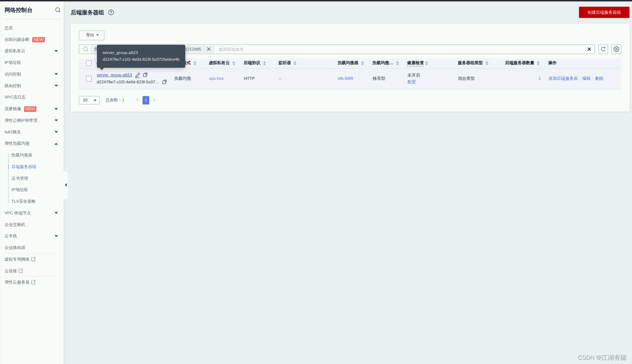This screenshot has height=364, width=632.
Task: Sort by 监听器 column
Action: (295, 63)
